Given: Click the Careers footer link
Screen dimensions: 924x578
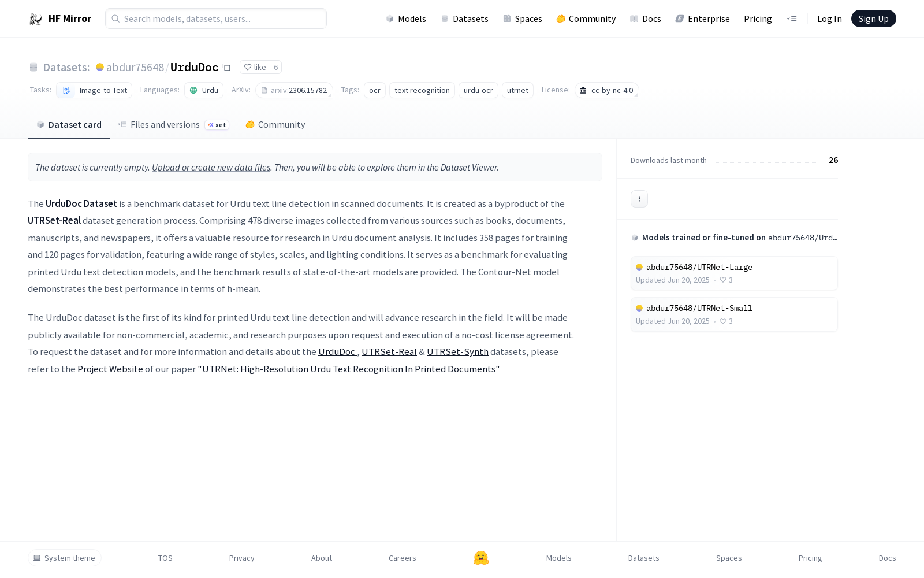Looking at the screenshot, I should [403, 558].
